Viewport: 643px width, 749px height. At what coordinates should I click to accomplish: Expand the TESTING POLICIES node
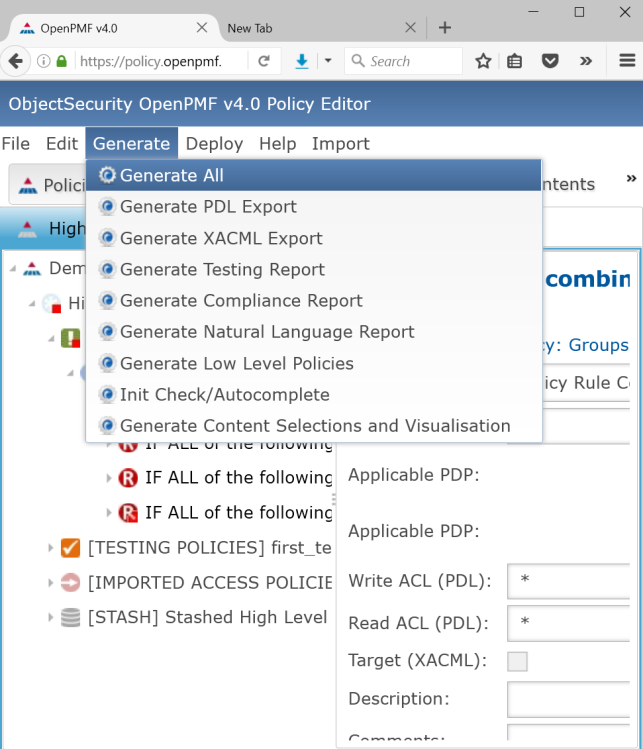(50, 548)
